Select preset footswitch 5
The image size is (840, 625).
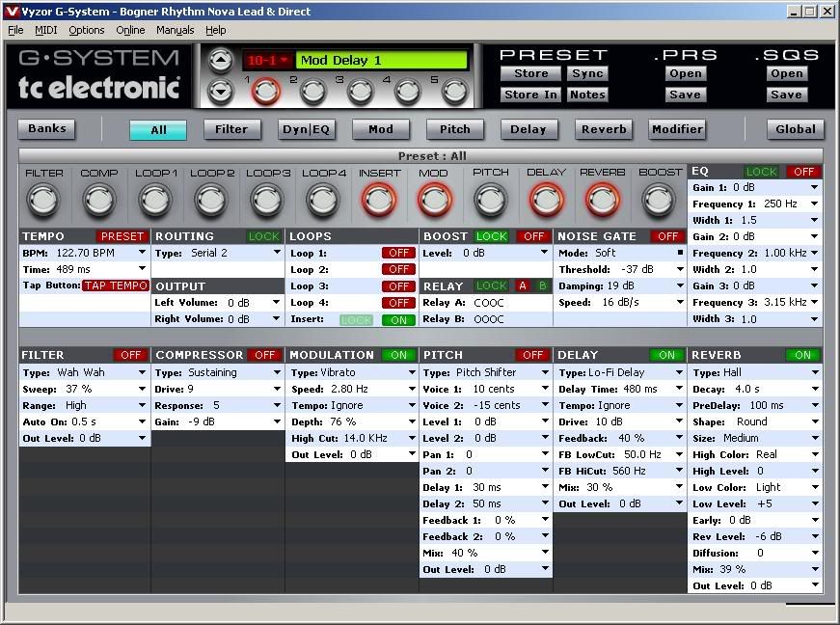click(x=454, y=93)
